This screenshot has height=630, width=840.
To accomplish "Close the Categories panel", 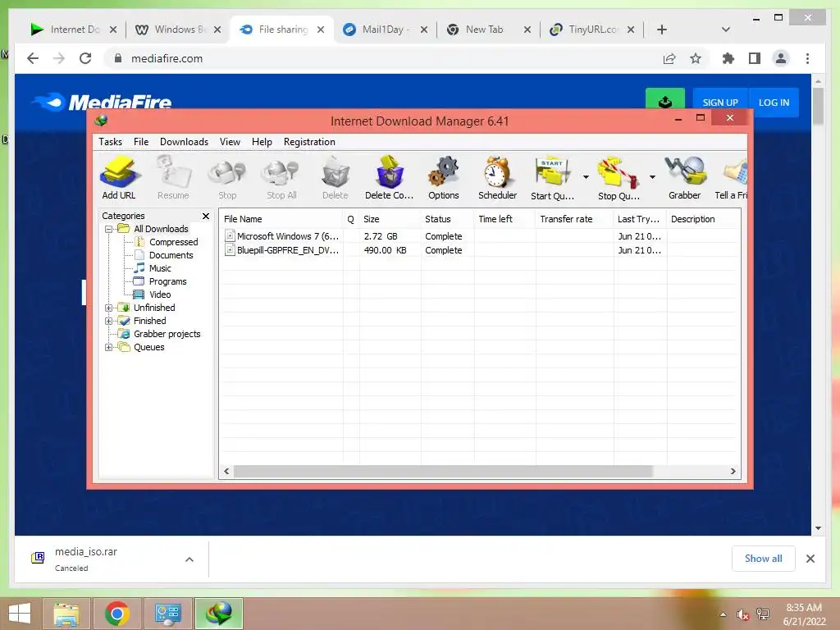I will (x=206, y=216).
